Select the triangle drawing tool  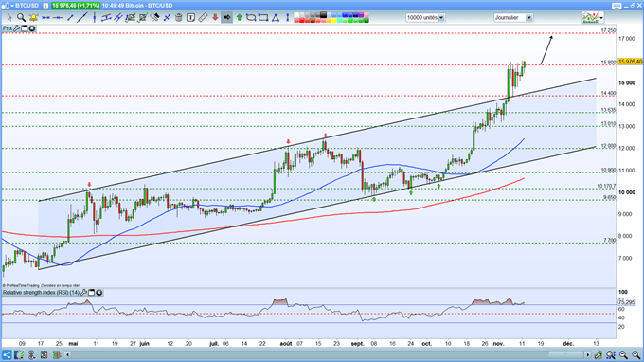276,17
